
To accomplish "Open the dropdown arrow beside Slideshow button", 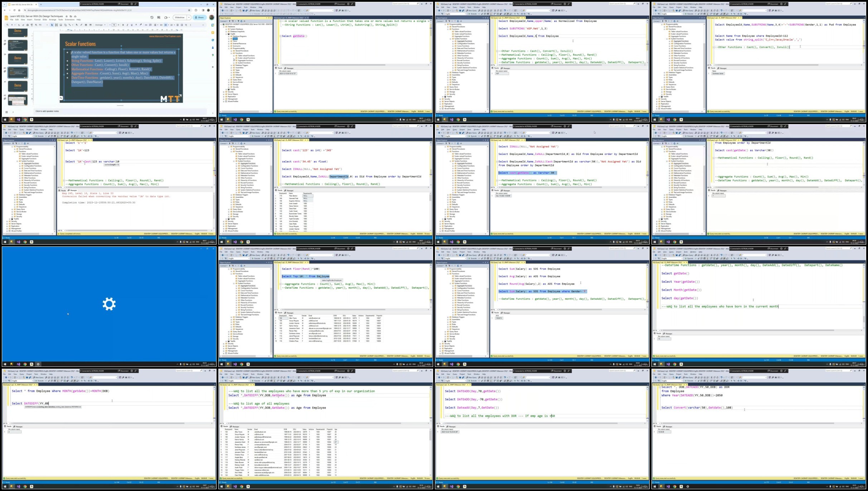I will pos(189,18).
